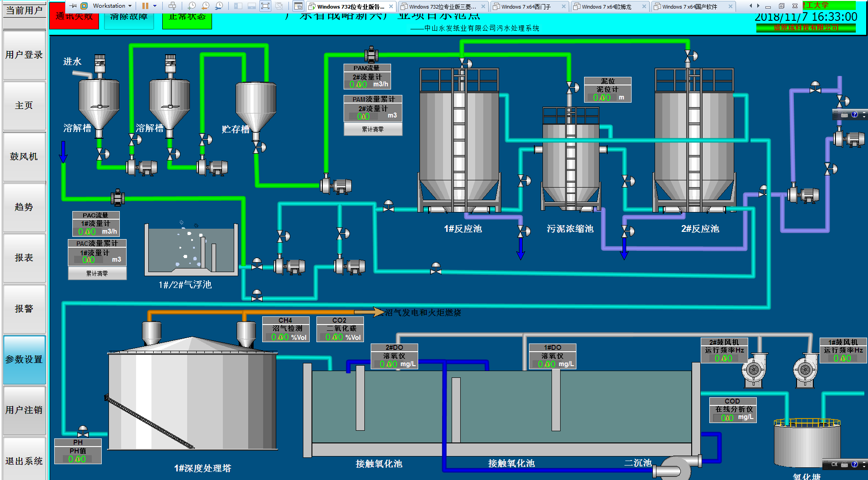Click the Send Ctrl+Alt+Del toolbar icon
Image resolution: width=868 pixels, height=480 pixels.
(x=172, y=6)
